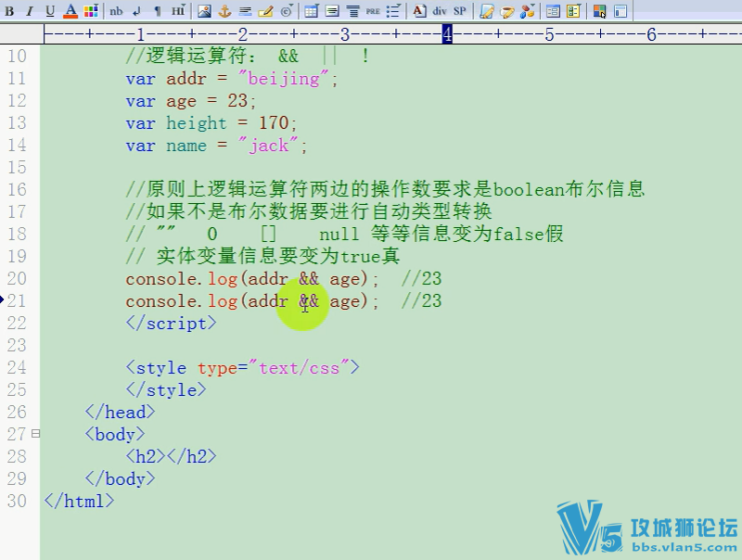
Task: Click line number 23 in the gutter
Action: pos(17,345)
